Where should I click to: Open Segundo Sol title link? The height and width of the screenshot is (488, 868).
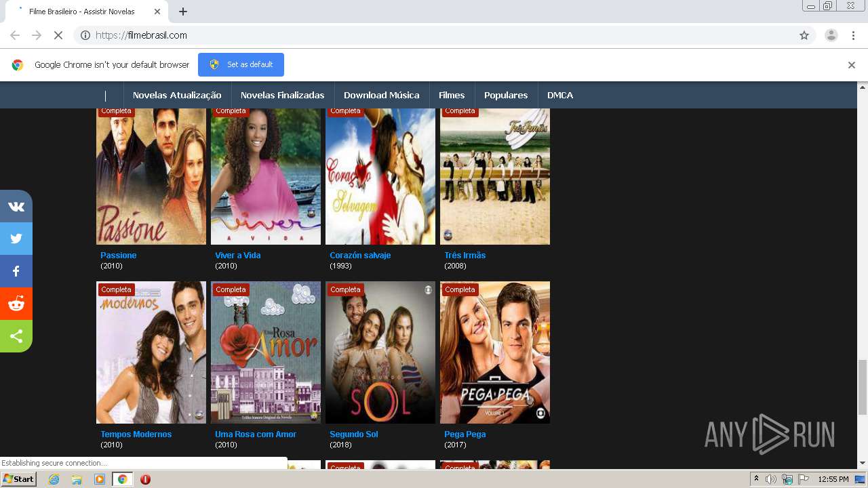click(x=354, y=434)
